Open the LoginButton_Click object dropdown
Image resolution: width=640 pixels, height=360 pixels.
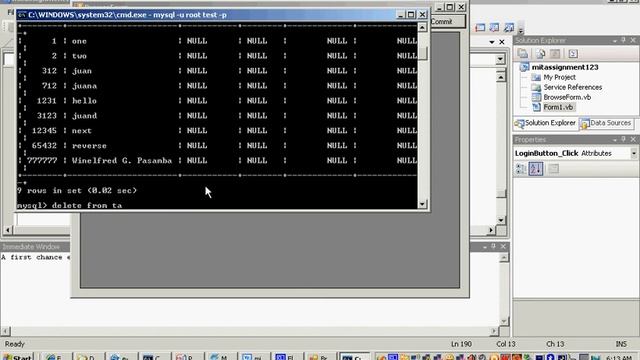point(633,153)
